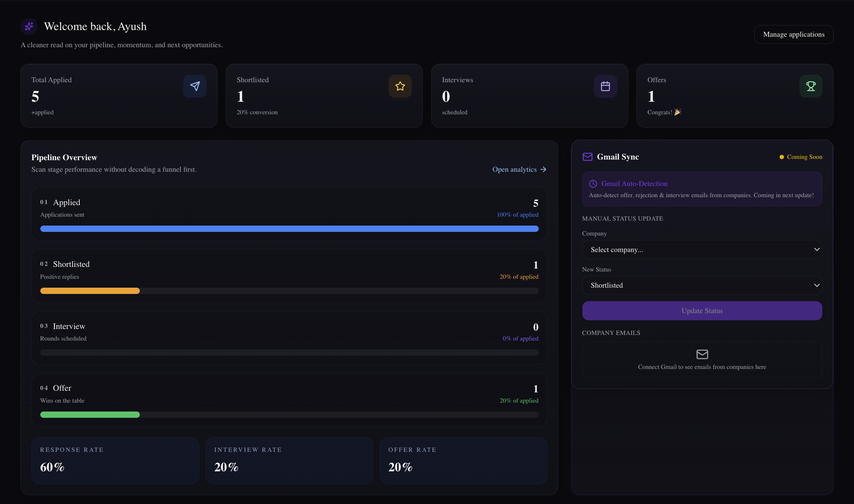The width and height of the screenshot is (854, 504).
Task: Click the blue Applied progress bar
Action: (x=289, y=229)
